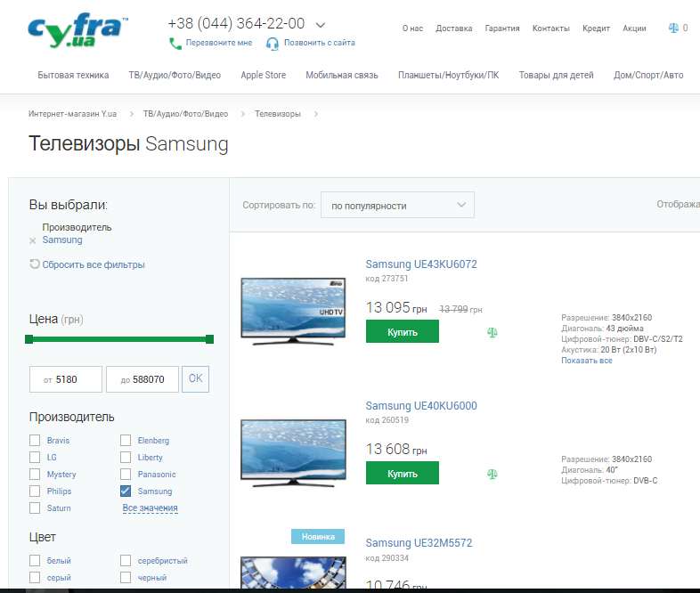Toggle the Mystery manufacturer checkbox

click(35, 474)
